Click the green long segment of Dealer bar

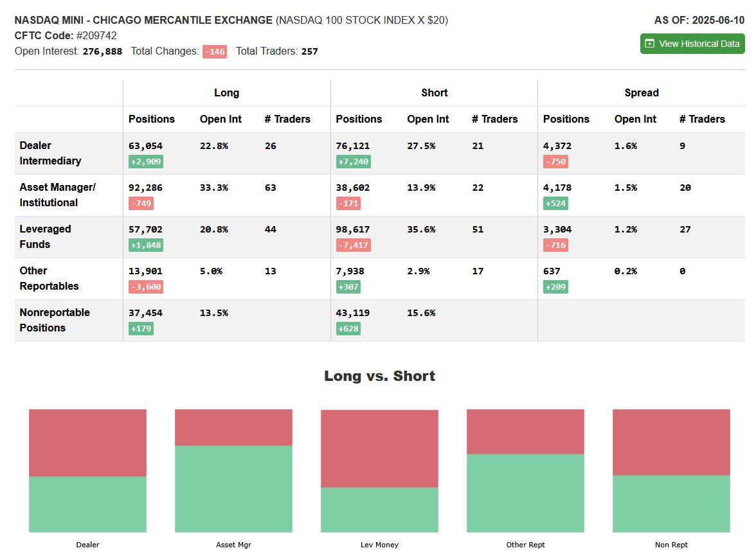87,504
